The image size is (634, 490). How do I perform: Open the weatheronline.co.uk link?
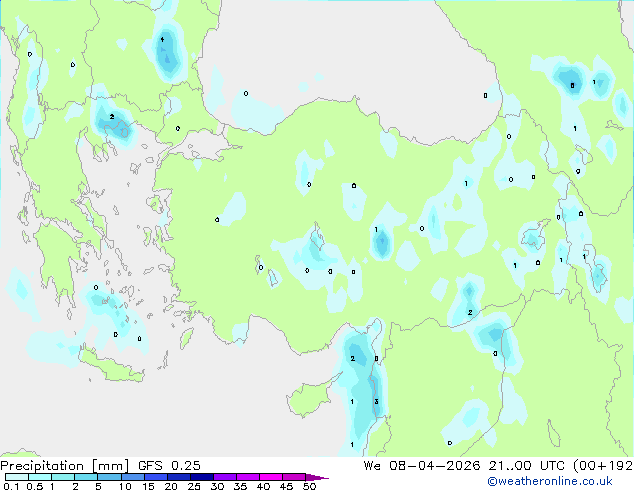coord(549,481)
